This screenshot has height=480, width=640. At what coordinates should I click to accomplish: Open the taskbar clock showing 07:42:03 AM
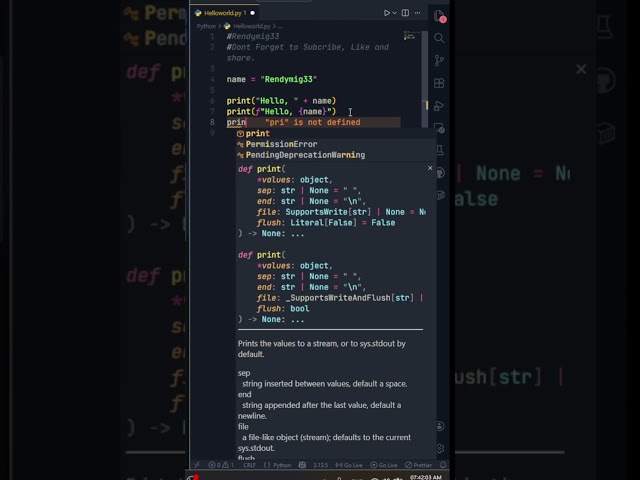coord(426,477)
